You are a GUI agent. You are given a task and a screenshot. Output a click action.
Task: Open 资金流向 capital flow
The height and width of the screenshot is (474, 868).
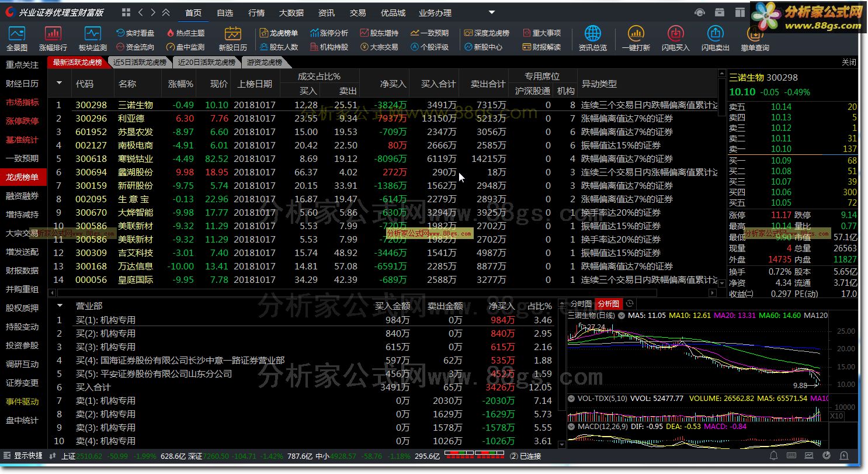click(x=136, y=47)
